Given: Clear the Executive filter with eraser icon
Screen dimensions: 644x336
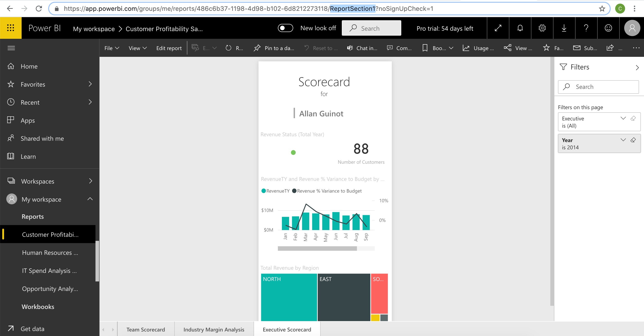Looking at the screenshot, I should click(x=633, y=118).
